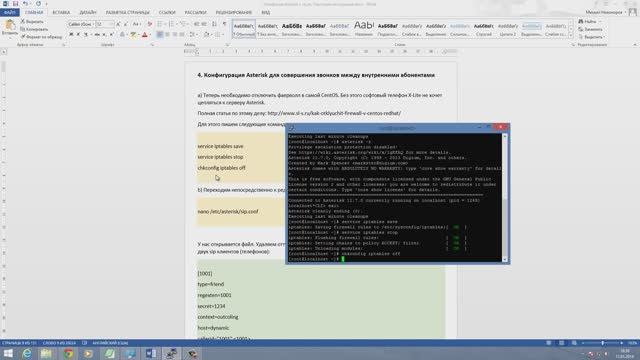Switch to PuTTY via taskbar icon

[x=171, y=353]
